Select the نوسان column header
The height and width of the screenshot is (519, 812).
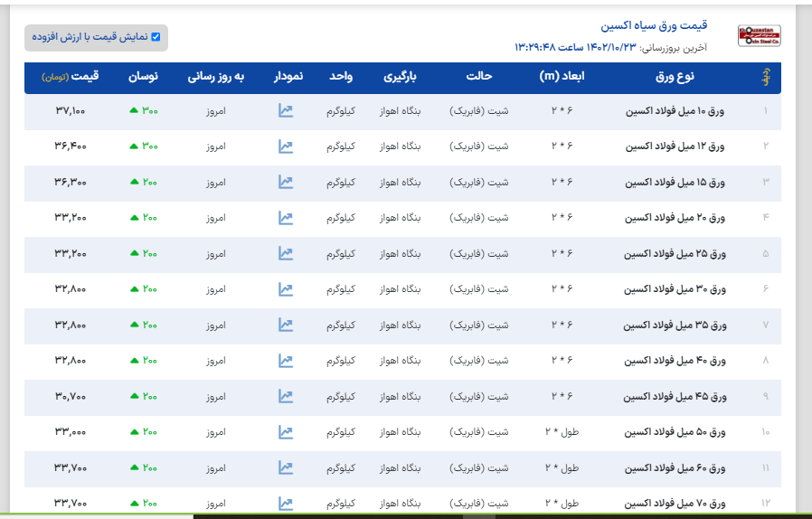142,77
